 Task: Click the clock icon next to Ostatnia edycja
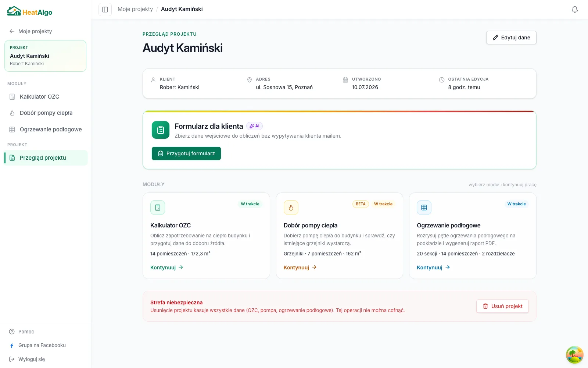click(x=442, y=80)
